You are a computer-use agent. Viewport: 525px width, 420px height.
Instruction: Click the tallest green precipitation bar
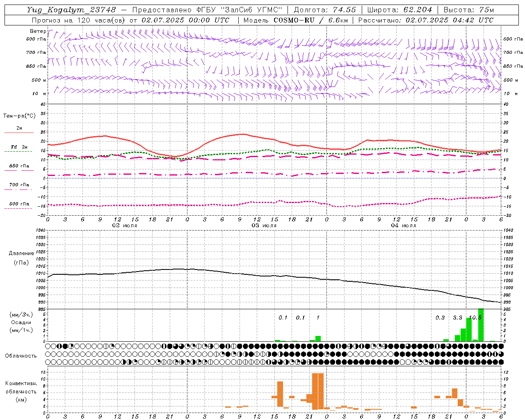481,325
